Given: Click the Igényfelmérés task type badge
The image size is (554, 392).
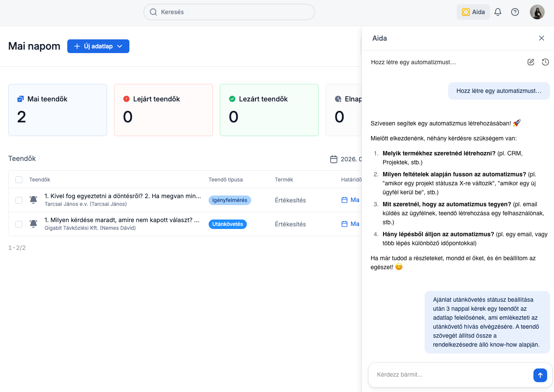Looking at the screenshot, I should pyautogui.click(x=230, y=200).
